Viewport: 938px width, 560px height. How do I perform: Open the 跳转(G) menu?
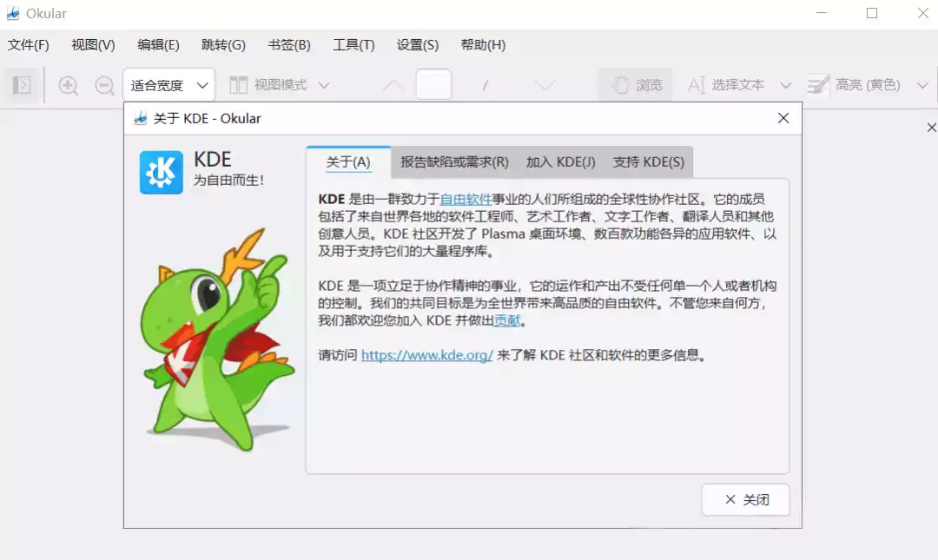223,45
